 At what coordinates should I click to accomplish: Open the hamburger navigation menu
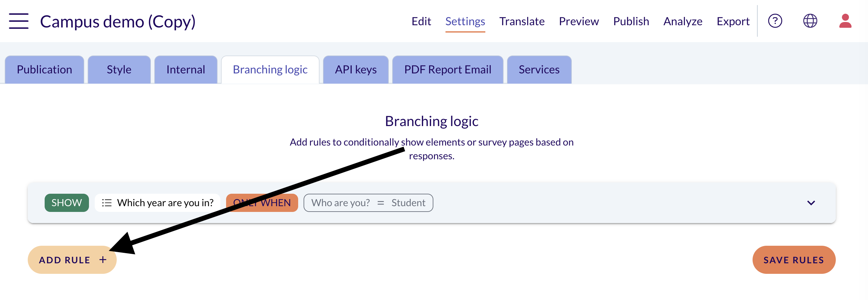point(18,21)
